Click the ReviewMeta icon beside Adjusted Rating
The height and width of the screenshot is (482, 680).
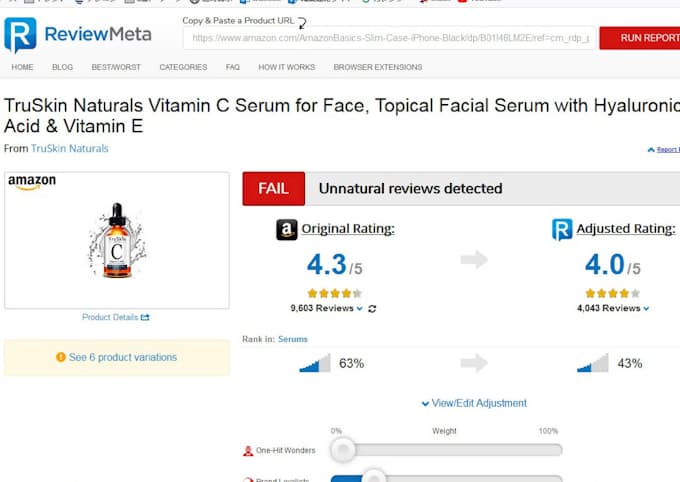click(562, 230)
